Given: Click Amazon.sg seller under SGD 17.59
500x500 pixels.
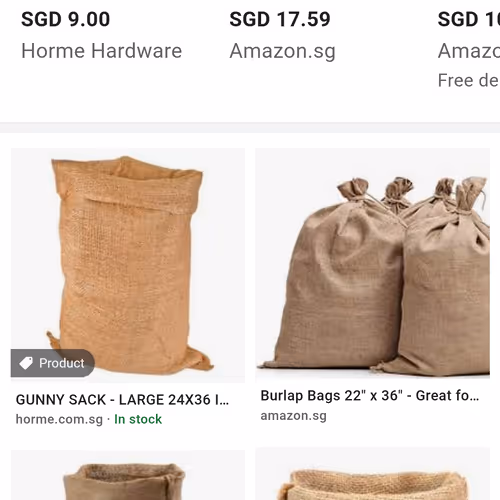Looking at the screenshot, I should click(x=282, y=51).
